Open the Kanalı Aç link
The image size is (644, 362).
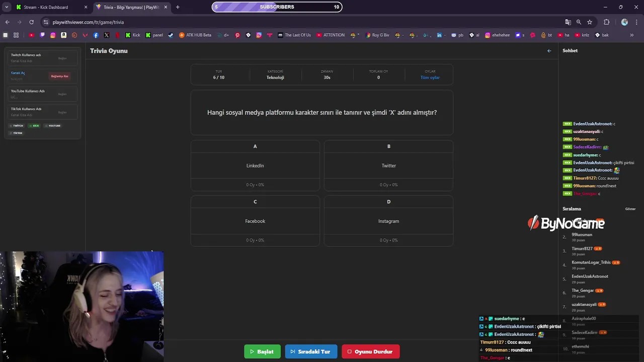pyautogui.click(x=18, y=73)
